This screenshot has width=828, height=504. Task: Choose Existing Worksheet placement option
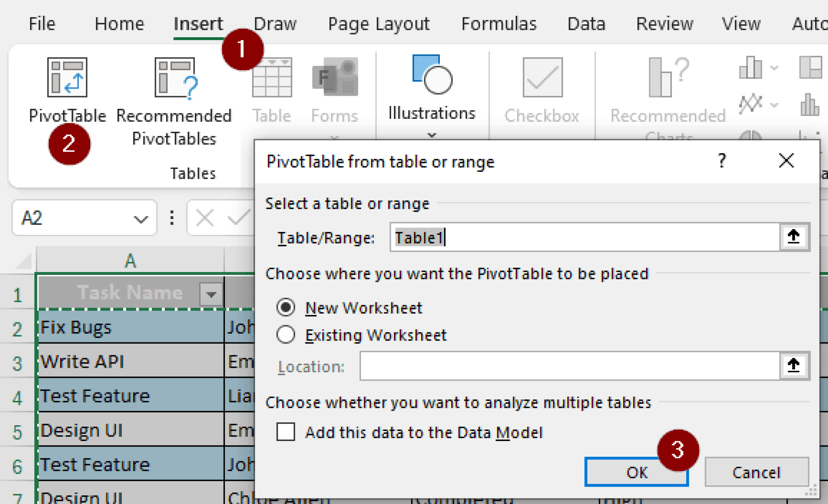pos(285,335)
